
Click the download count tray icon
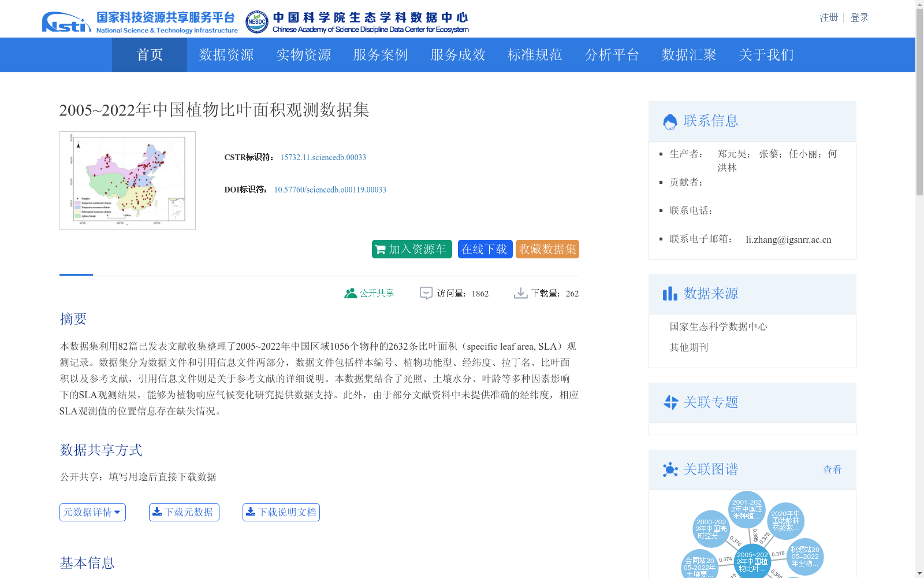pos(521,294)
